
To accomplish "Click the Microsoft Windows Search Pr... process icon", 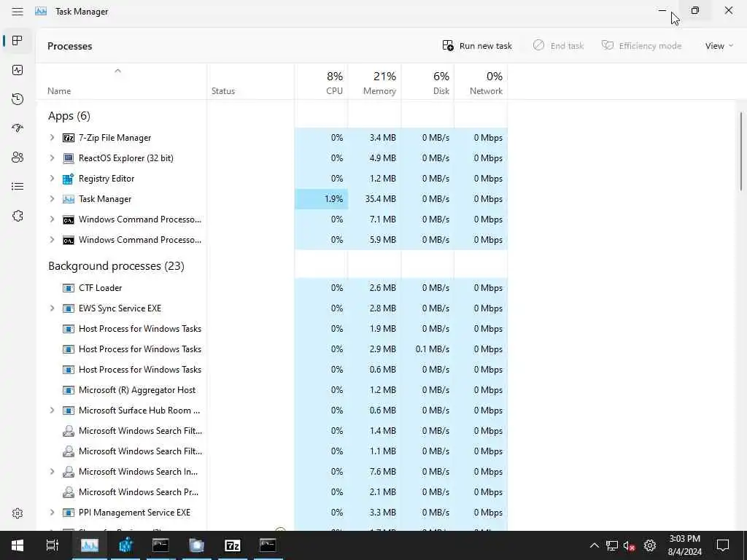I will coord(69,492).
